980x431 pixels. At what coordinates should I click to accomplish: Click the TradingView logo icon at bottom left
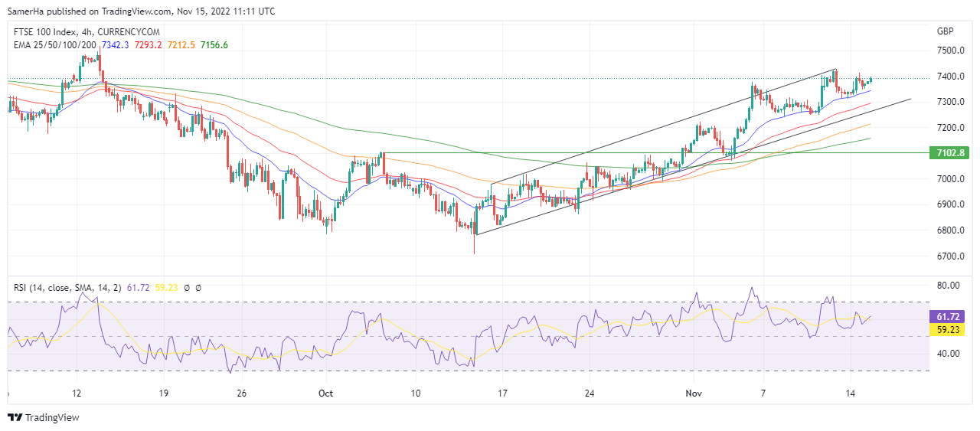[15, 417]
